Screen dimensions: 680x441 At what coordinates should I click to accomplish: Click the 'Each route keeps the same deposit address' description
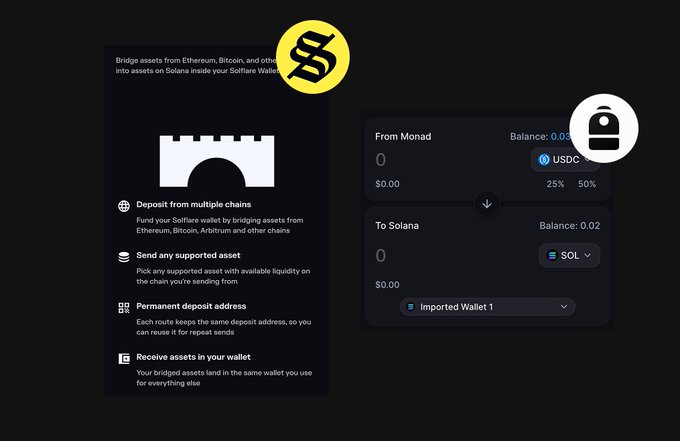(x=224, y=327)
